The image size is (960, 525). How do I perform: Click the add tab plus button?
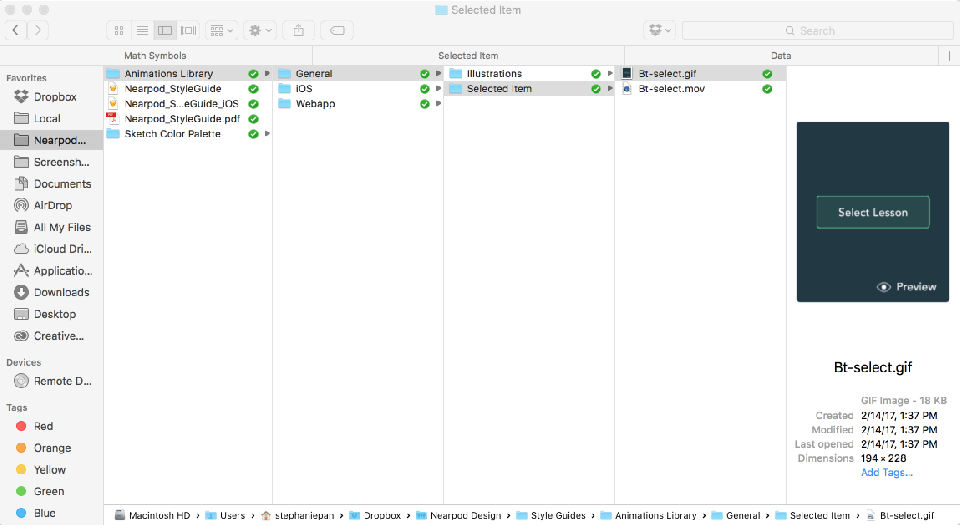[950, 56]
